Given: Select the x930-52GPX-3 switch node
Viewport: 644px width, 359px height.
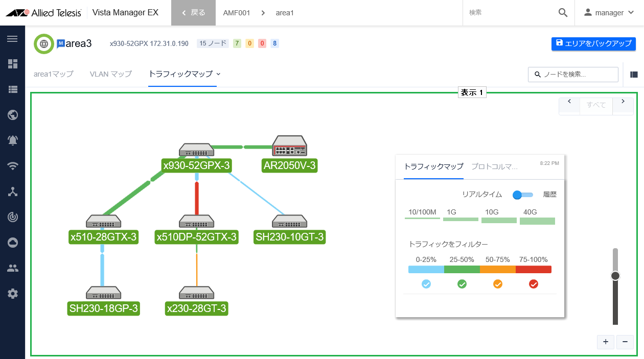Looking at the screenshot, I should [x=197, y=150].
